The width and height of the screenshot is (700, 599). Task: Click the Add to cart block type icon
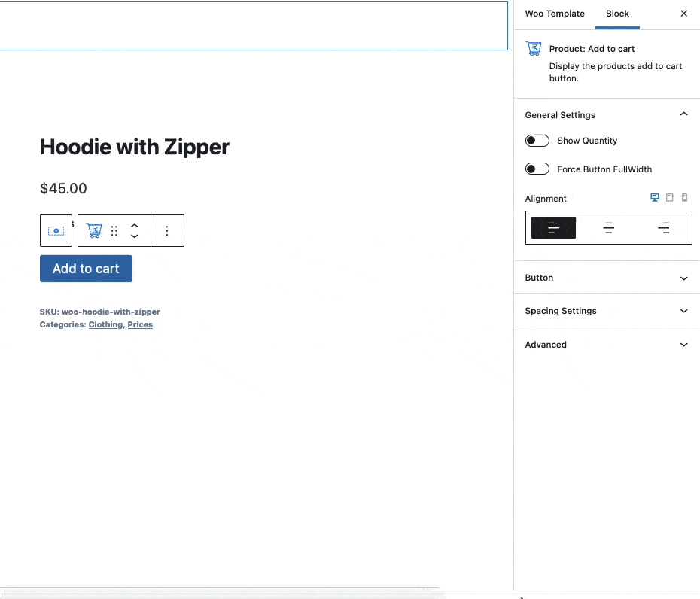tap(94, 231)
